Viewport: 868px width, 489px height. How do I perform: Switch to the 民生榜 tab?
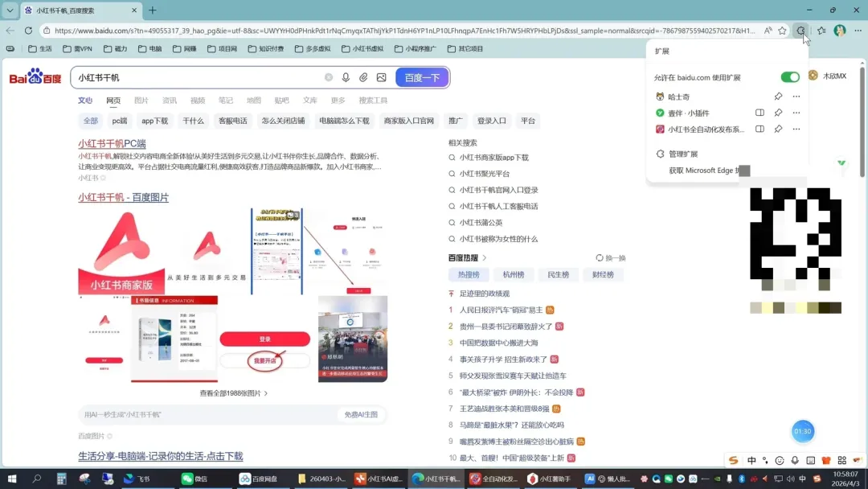tap(558, 275)
